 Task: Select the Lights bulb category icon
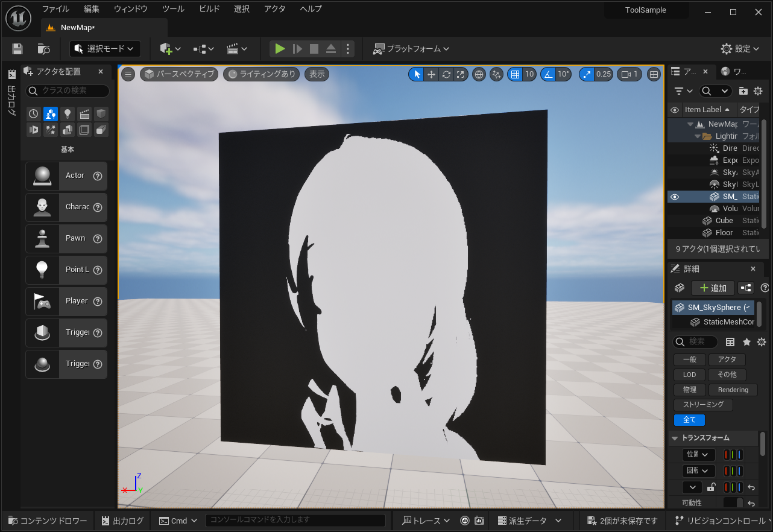tap(68, 113)
